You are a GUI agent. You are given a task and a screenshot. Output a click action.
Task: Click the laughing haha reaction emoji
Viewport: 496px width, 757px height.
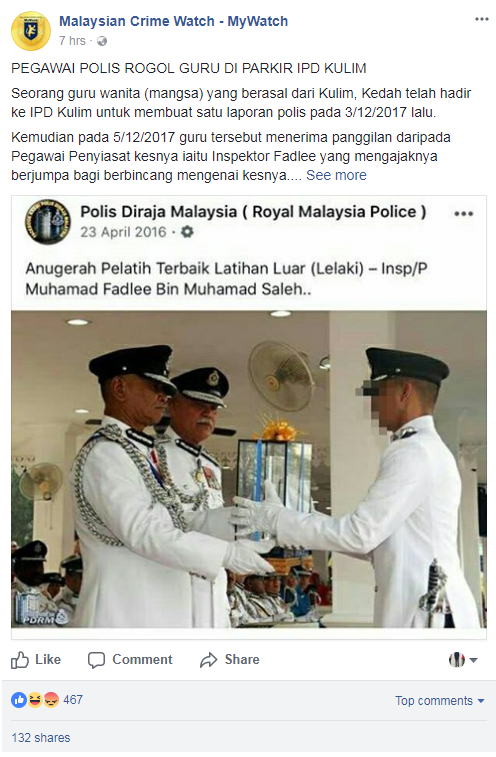(35, 700)
